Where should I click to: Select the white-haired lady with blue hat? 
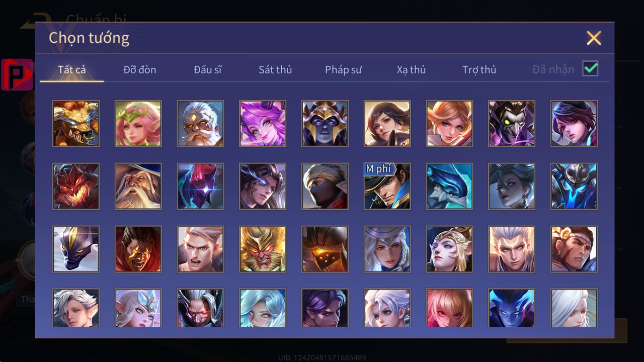(387, 249)
